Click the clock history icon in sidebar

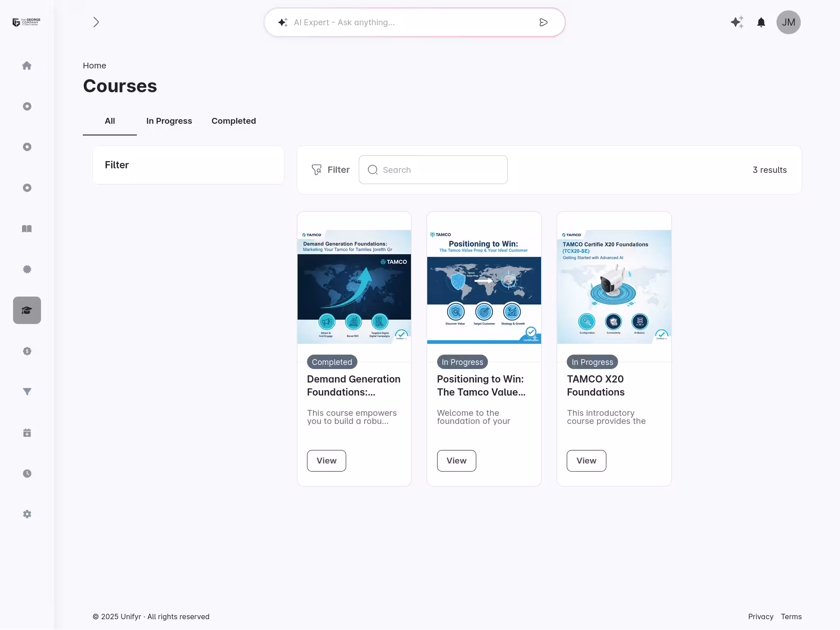point(27,473)
